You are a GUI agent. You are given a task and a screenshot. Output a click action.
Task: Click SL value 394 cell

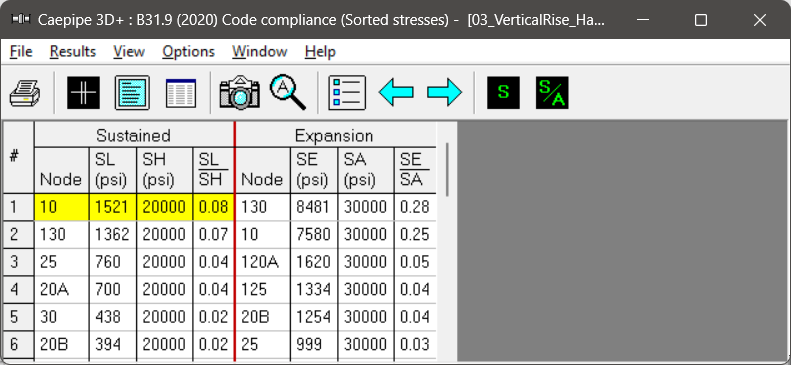click(x=112, y=344)
